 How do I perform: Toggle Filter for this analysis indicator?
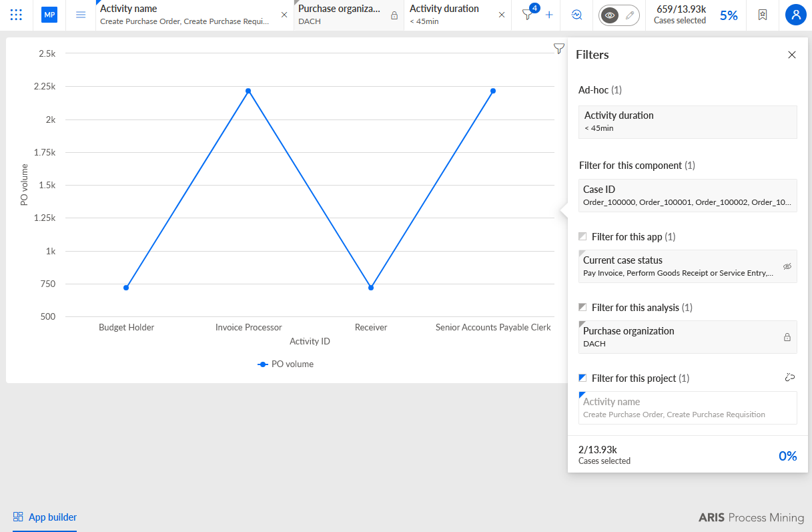(x=582, y=307)
